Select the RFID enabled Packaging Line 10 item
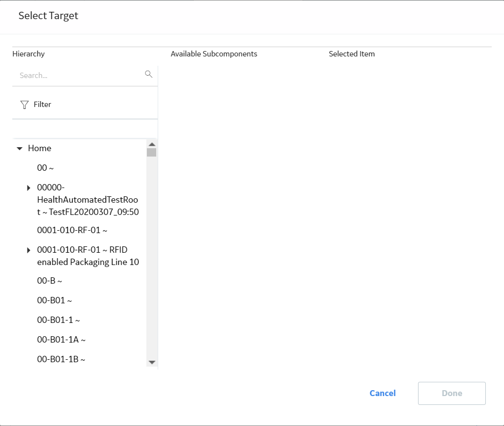 (88, 256)
